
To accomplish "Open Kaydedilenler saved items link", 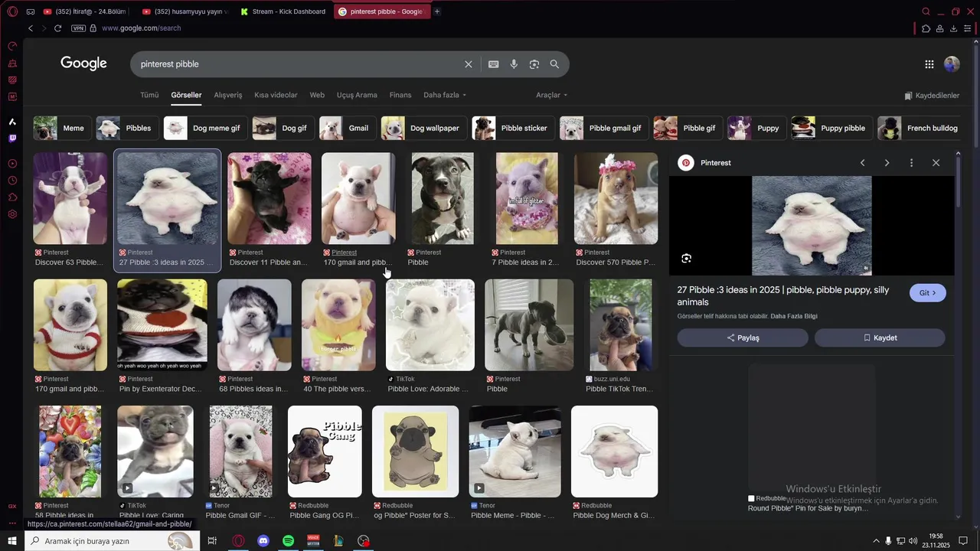I will 932,96.
